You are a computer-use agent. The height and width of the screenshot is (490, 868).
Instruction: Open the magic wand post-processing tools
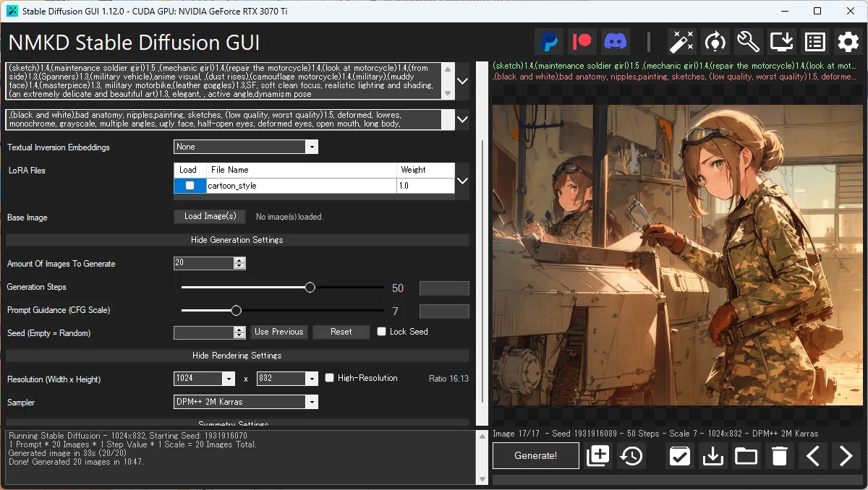tap(681, 42)
